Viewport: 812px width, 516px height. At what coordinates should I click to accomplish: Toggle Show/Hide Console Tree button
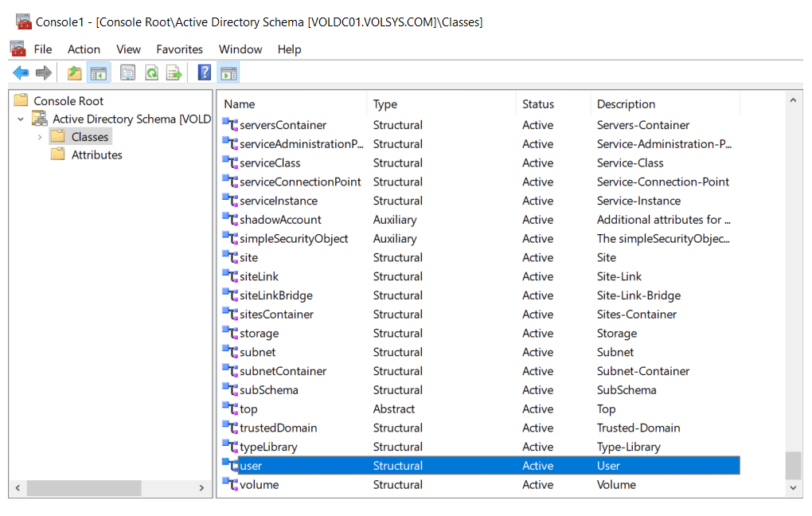99,73
